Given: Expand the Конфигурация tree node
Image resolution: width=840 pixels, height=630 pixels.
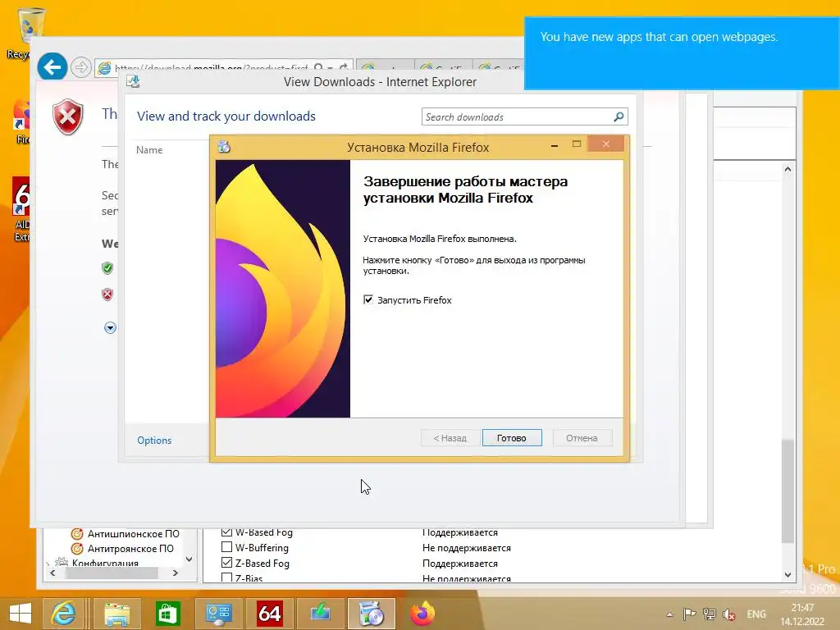Looking at the screenshot, I should click(48, 563).
